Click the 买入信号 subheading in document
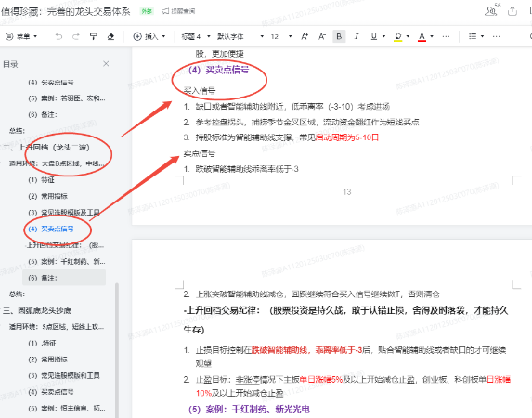532x418 pixels. tap(200, 91)
